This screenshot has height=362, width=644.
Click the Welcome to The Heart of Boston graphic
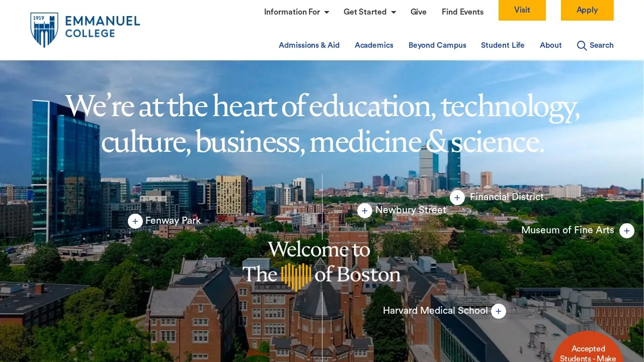pos(321,265)
